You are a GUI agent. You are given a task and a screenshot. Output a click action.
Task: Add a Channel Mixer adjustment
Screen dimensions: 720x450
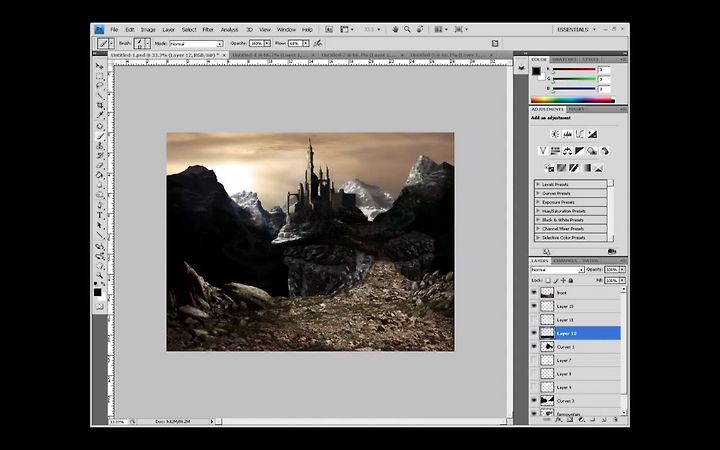tap(605, 151)
